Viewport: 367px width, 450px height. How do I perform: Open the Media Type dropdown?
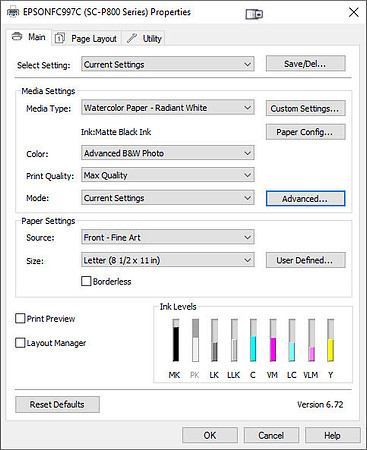click(168, 108)
